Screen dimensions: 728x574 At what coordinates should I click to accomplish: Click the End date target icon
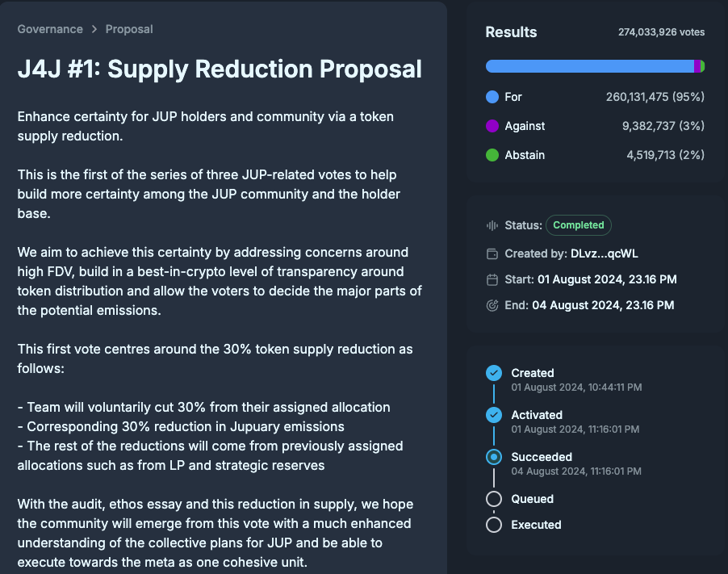pyautogui.click(x=492, y=305)
